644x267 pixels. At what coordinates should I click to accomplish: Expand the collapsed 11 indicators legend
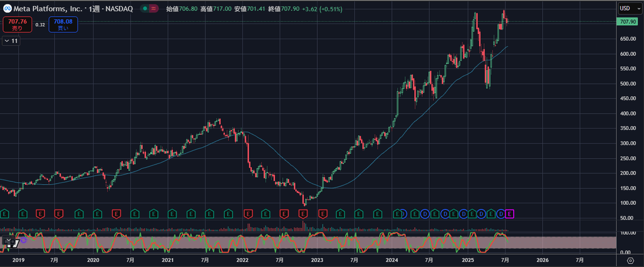[11, 40]
